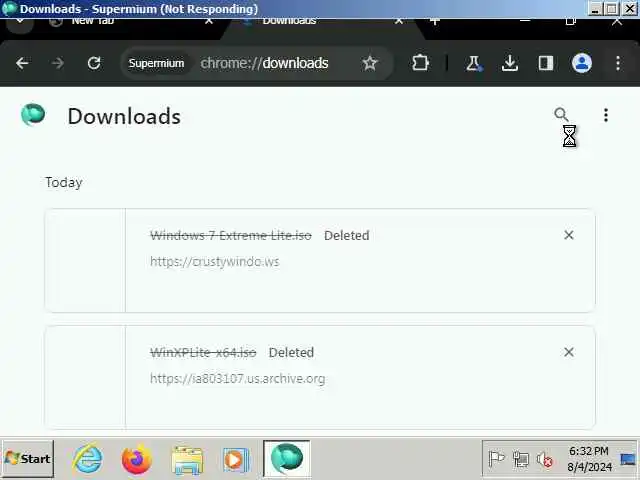Click the network tray icon

click(x=521, y=460)
